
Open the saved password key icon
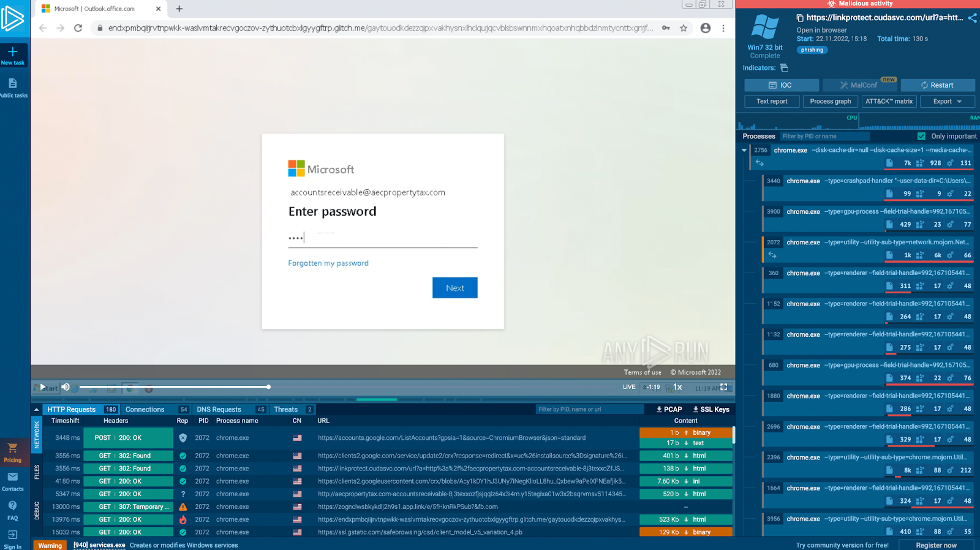[666, 28]
